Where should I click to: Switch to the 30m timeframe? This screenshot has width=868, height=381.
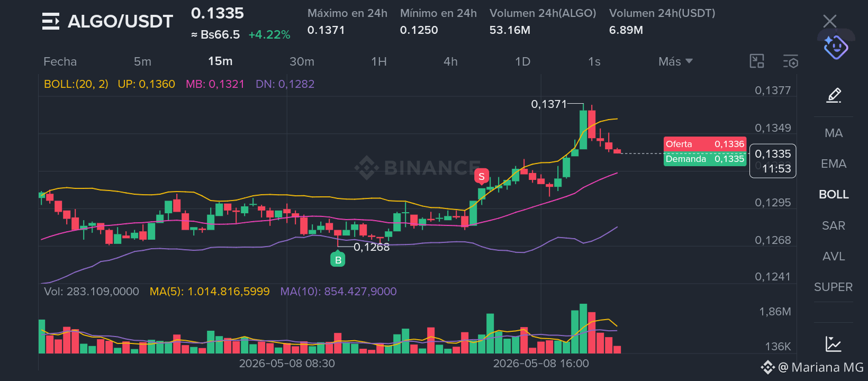pos(302,61)
